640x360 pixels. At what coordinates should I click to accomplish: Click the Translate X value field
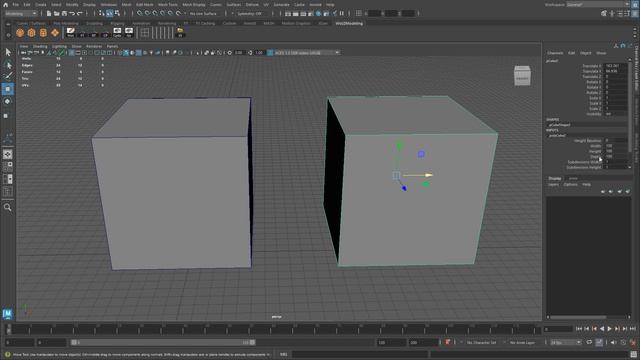point(615,66)
